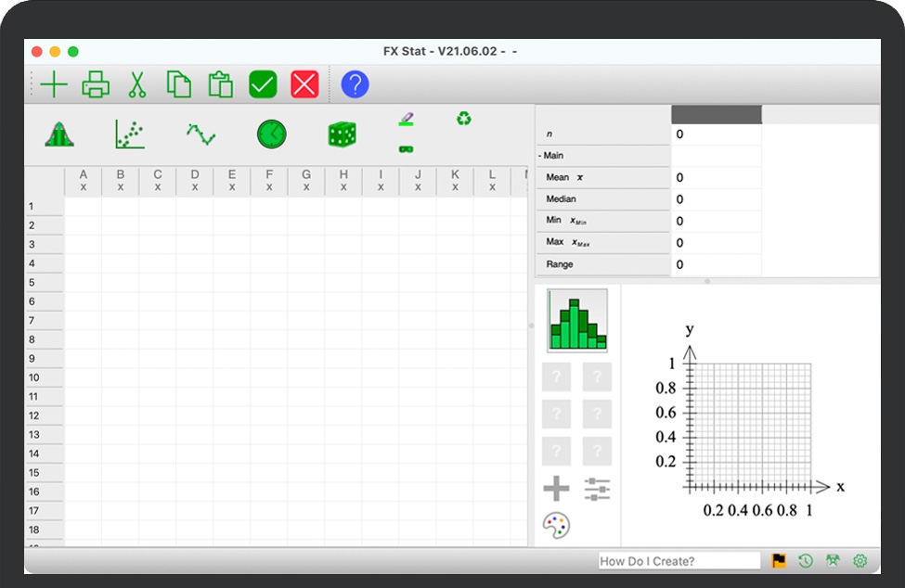Viewport: 905px width, 588px height.
Task: Select the scatter plot icon
Action: pyautogui.click(x=130, y=134)
